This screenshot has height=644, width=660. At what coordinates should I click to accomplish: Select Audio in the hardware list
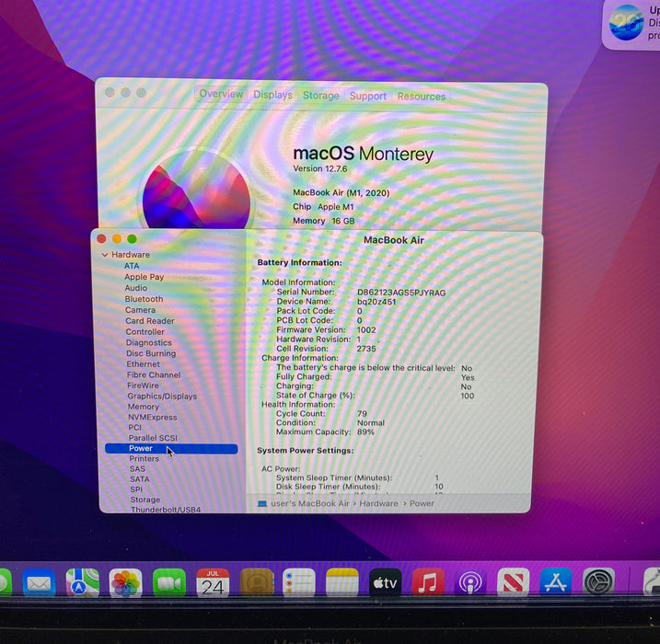tap(136, 288)
